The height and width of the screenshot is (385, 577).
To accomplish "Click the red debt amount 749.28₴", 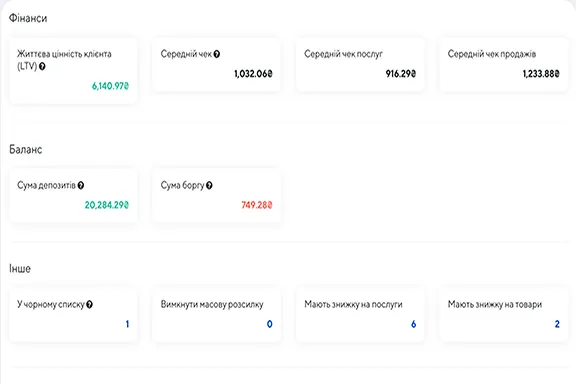I will (x=257, y=205).
